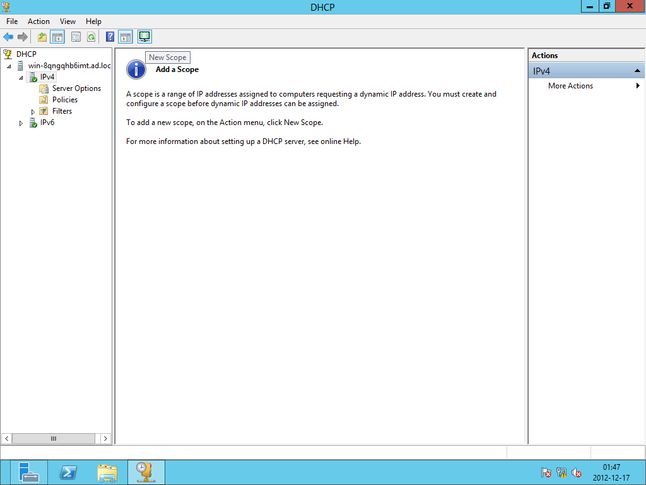
Task: Collapse the IPv4 section in Actions pane
Action: tap(637, 71)
